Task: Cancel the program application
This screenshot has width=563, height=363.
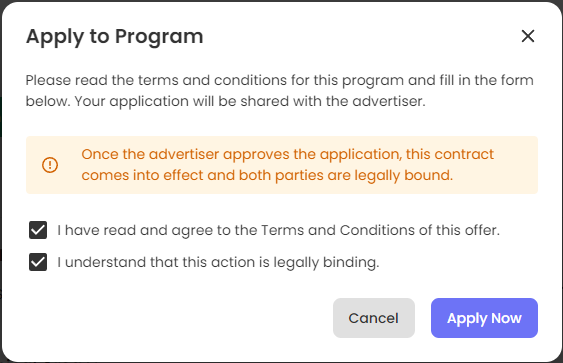Action: click(374, 318)
